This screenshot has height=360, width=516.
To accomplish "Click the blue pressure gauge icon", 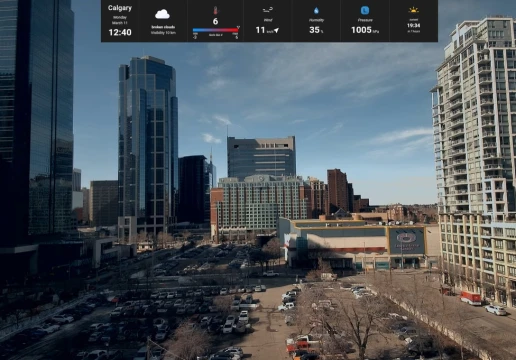I will pyautogui.click(x=365, y=10).
